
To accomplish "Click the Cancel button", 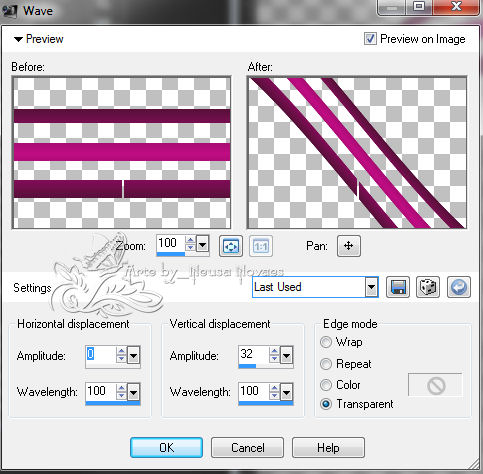I will pos(247,447).
